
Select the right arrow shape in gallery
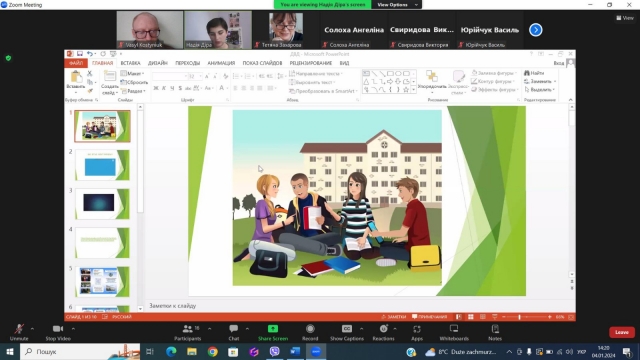point(390,82)
